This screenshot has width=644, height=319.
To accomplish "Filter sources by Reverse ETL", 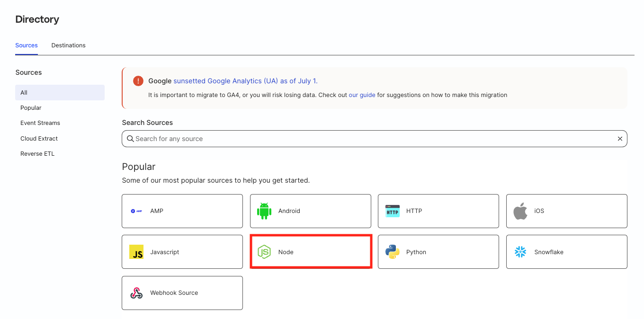I will (37, 154).
